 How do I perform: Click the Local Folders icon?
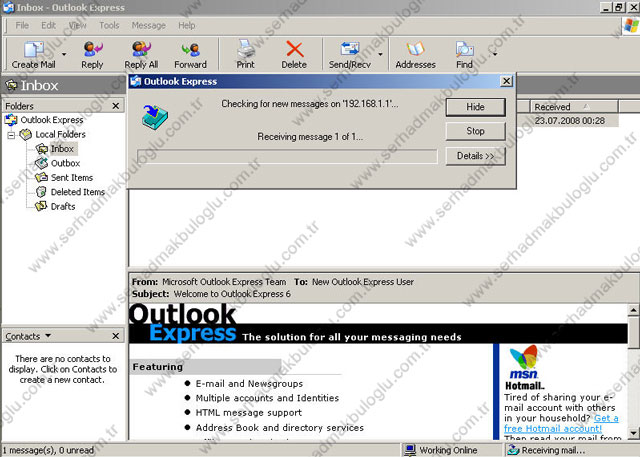[x=26, y=134]
